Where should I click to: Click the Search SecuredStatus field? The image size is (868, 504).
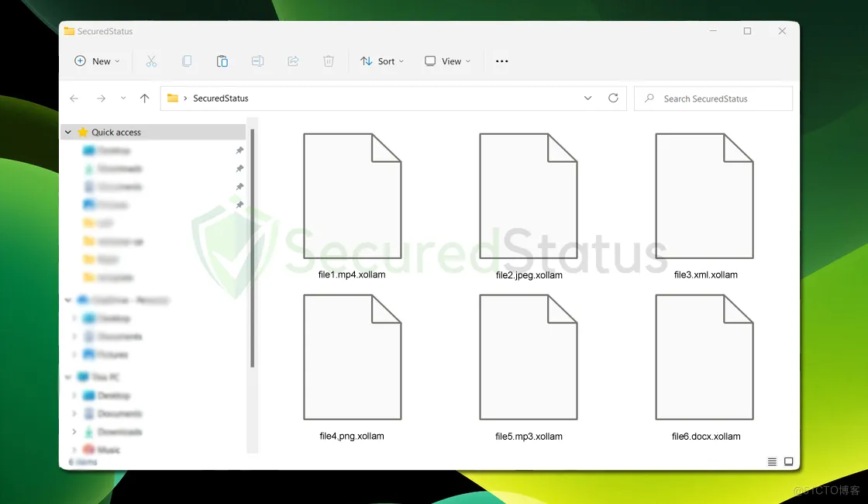pos(713,98)
